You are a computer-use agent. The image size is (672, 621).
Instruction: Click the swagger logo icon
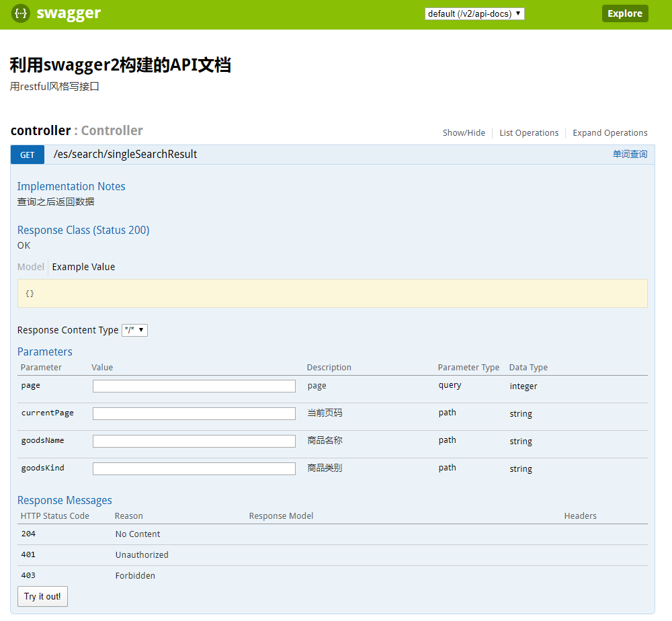21,13
